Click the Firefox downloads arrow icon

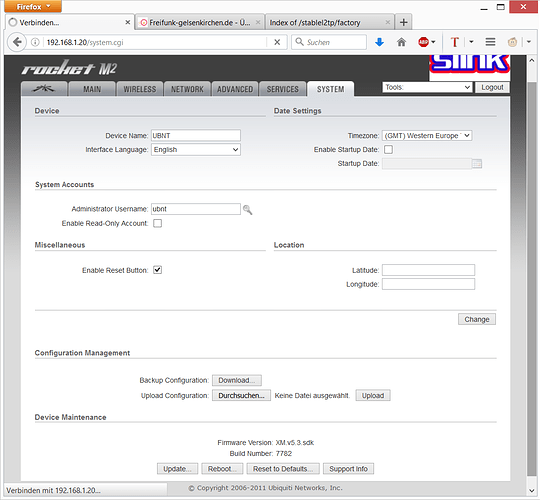coord(380,42)
